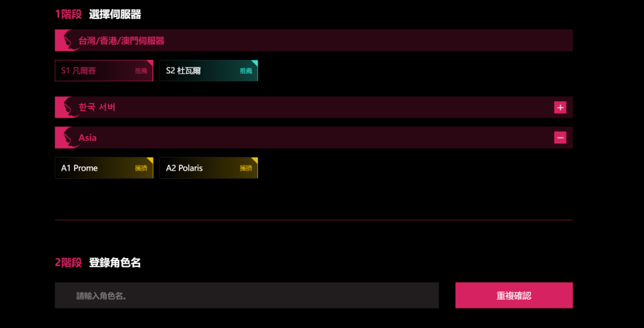This screenshot has width=644, height=328.
Task: Click the yellow corner marker on A2 Polaris
Action: [x=255, y=161]
